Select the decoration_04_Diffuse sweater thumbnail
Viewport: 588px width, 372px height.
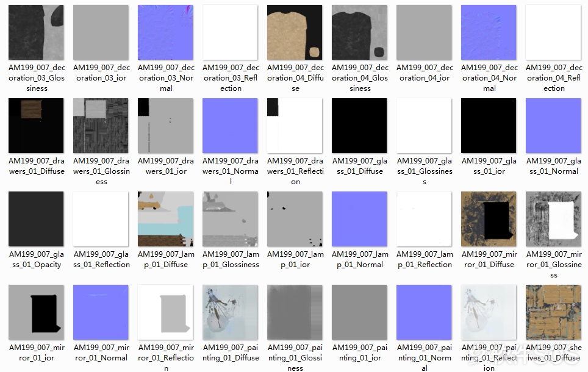(295, 32)
